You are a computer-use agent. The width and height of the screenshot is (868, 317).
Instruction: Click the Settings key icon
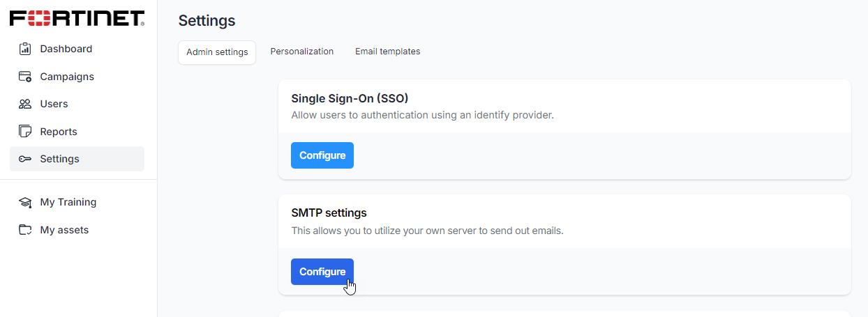click(x=25, y=159)
